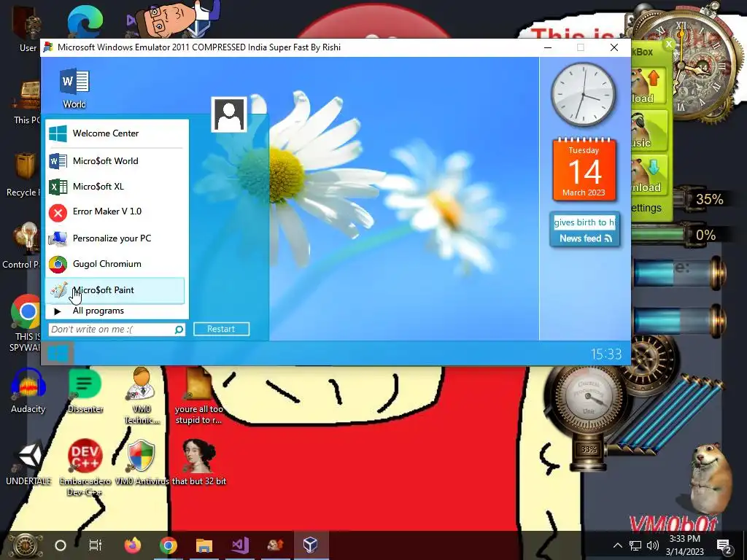Viewport: 747px width, 560px height.
Task: Click the Cortana circle on taskbar
Action: click(61, 545)
